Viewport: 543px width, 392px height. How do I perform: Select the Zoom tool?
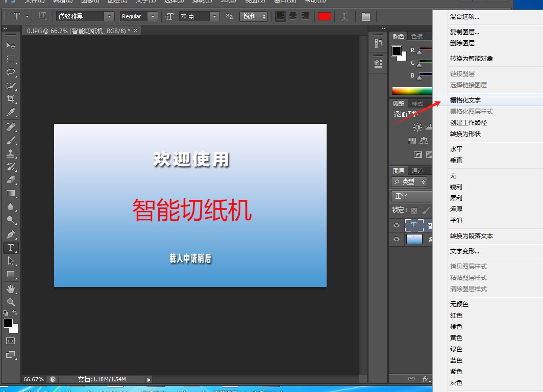tap(11, 302)
